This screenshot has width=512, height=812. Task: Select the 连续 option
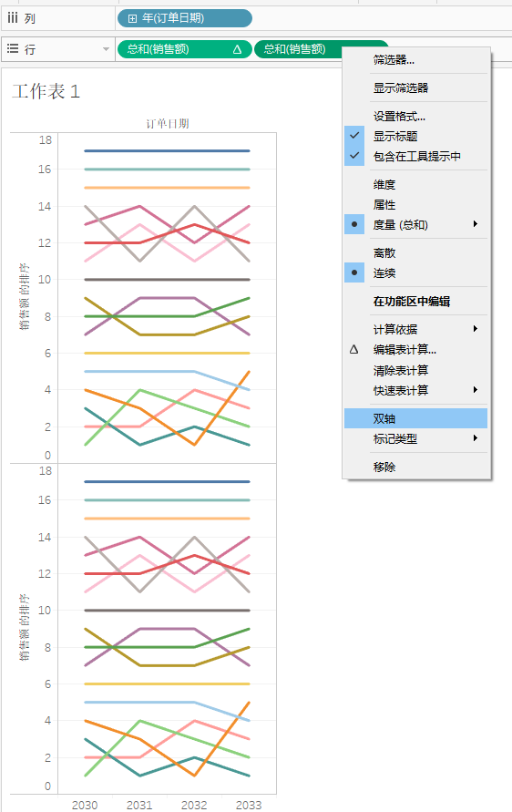coord(416,272)
